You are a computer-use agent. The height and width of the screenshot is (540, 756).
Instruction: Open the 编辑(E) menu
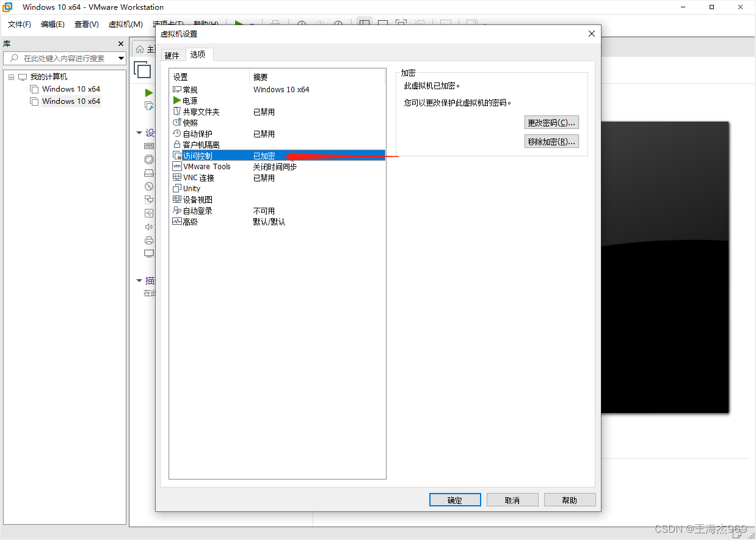53,24
